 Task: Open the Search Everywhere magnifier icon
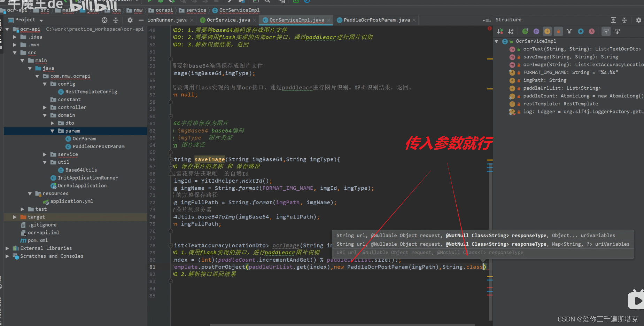pos(267,1)
